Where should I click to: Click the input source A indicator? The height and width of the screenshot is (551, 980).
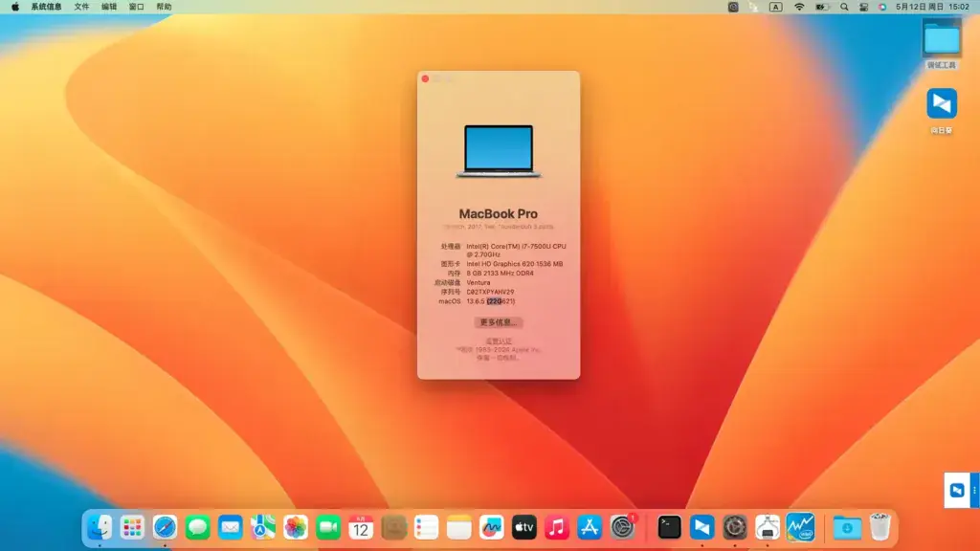point(775,7)
